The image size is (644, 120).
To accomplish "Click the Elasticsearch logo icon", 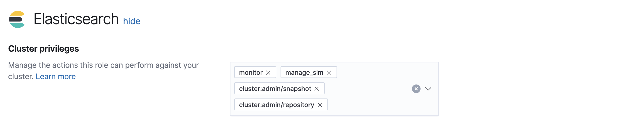I will 17,19.
